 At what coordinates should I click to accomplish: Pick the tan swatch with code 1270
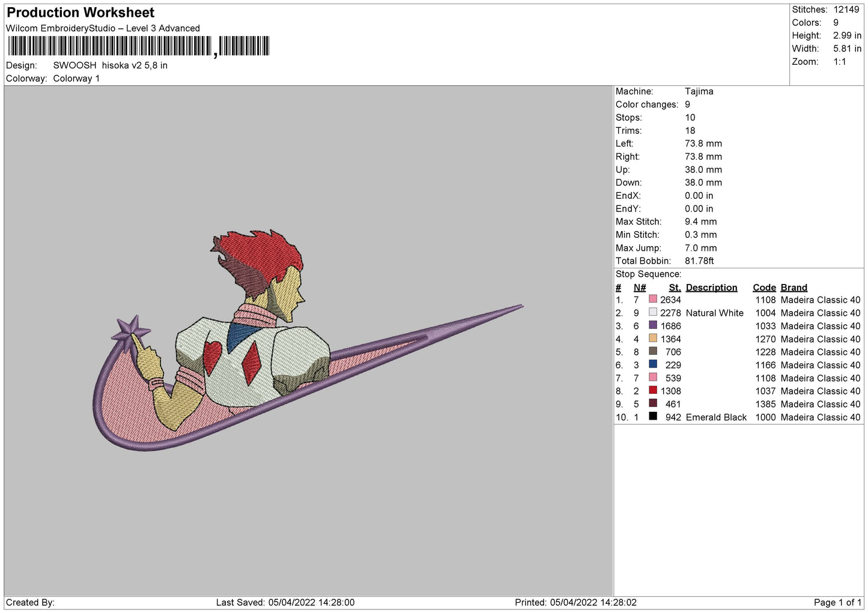[x=653, y=339]
